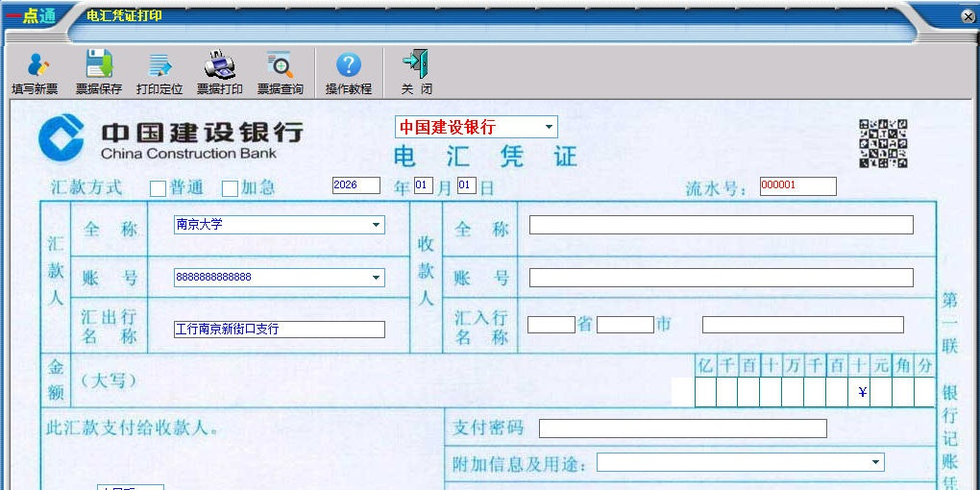Click the amount cell under 万 column
This screenshot has width=980, height=490.
(x=793, y=392)
